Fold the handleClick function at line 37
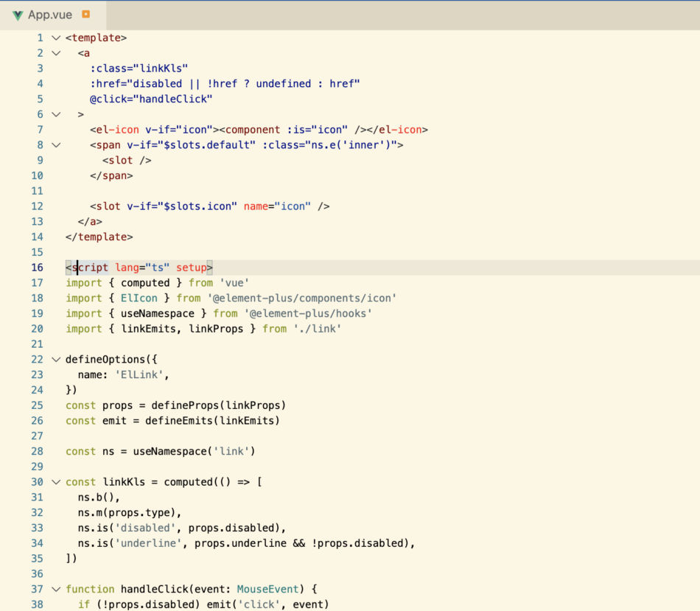 coord(56,589)
